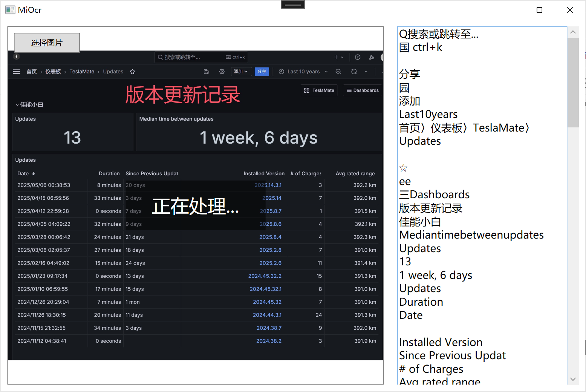Click the blue 分享 button

click(x=262, y=72)
